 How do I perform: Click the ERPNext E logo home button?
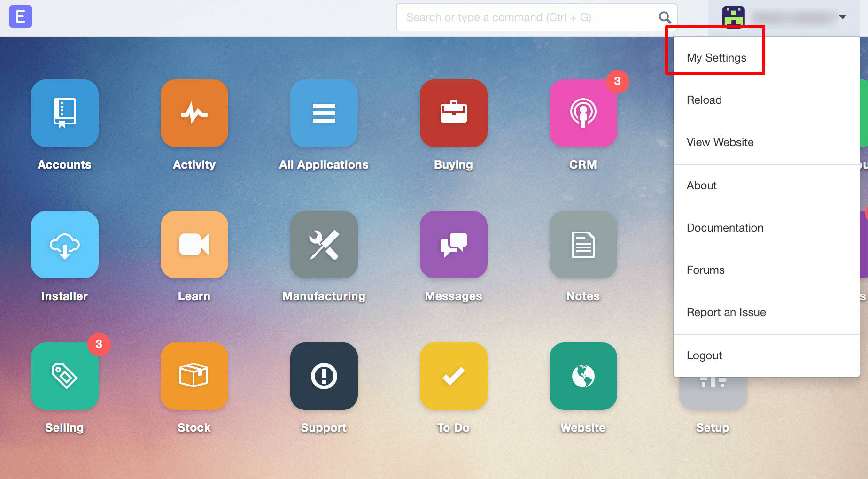pyautogui.click(x=21, y=17)
